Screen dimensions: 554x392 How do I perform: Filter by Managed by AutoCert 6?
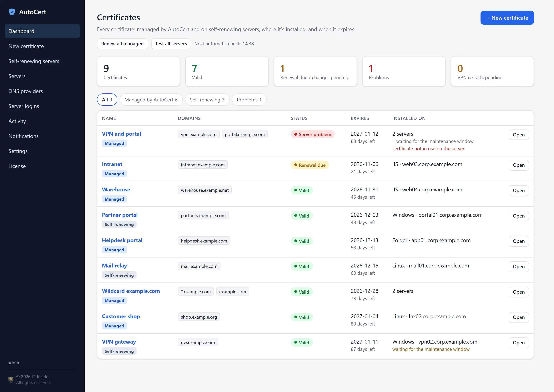(151, 100)
